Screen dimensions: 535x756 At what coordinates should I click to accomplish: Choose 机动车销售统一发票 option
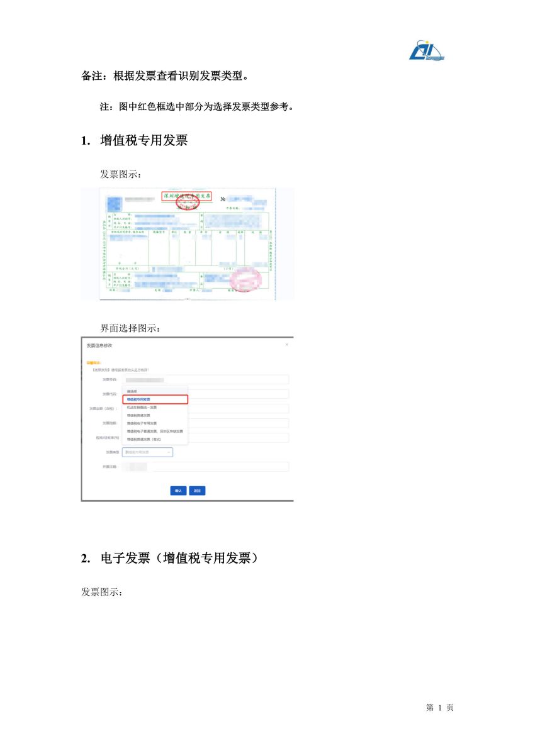point(155,408)
